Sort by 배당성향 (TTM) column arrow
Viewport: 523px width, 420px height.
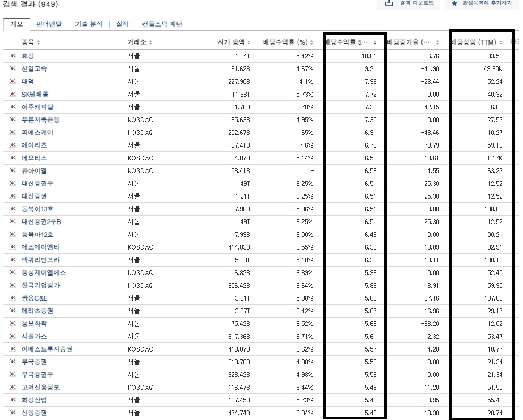pyautogui.click(x=501, y=42)
